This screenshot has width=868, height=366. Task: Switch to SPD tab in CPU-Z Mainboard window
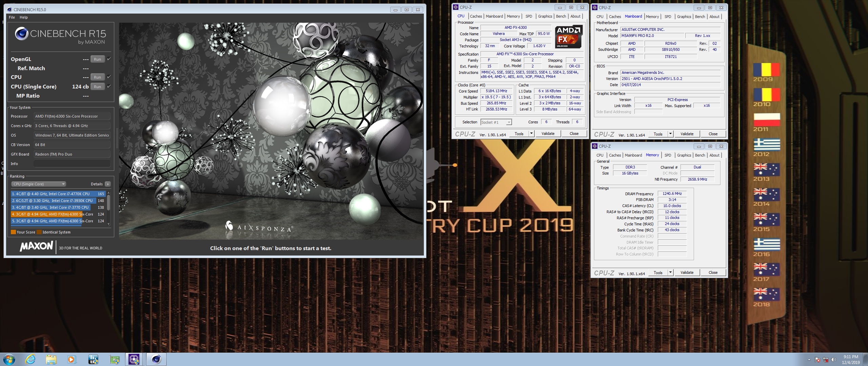point(668,17)
